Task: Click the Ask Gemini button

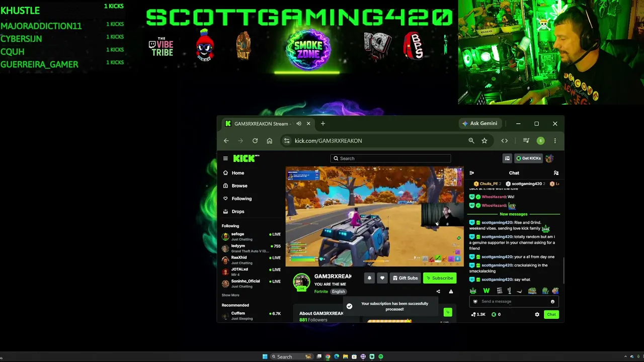Action: tap(479, 124)
